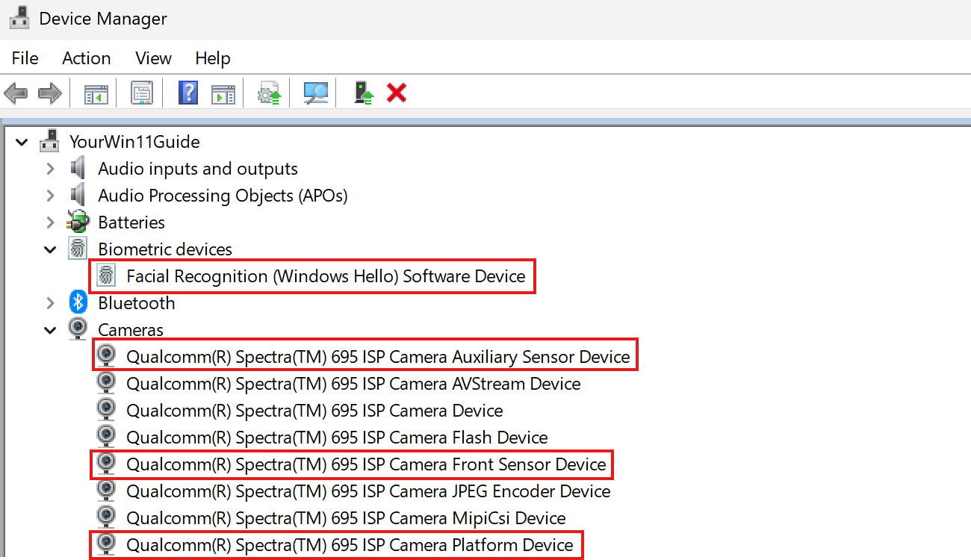This screenshot has height=560, width=971.
Task: Click the Bluetooth device icon
Action: tap(78, 302)
